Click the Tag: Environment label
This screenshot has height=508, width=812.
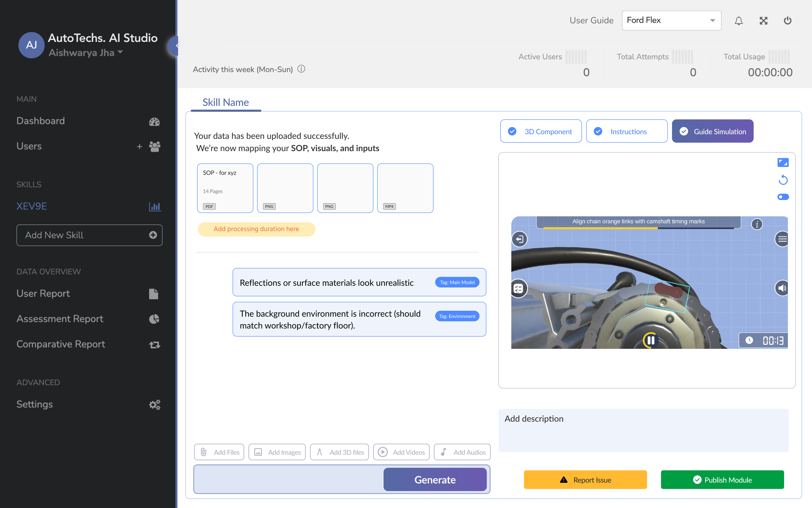tap(457, 316)
